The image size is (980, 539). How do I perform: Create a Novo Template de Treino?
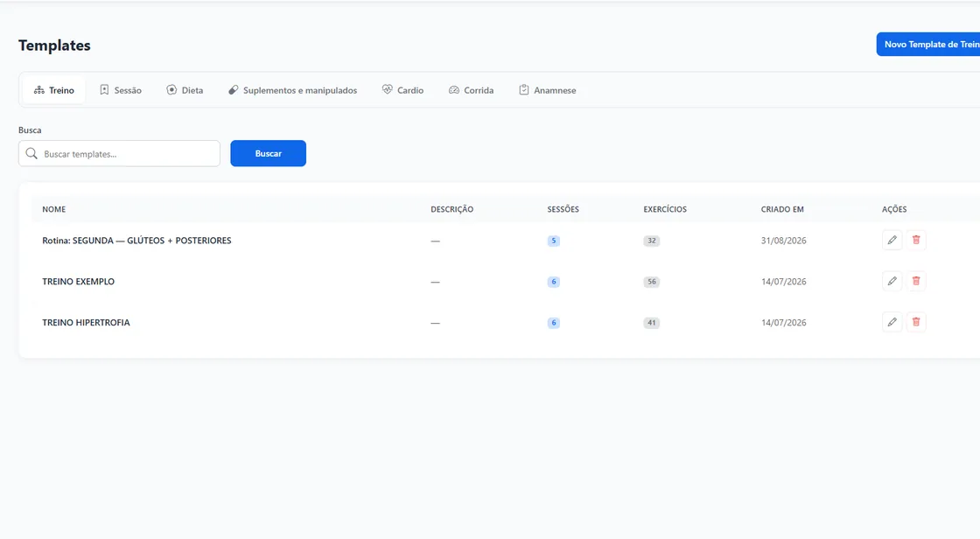928,45
